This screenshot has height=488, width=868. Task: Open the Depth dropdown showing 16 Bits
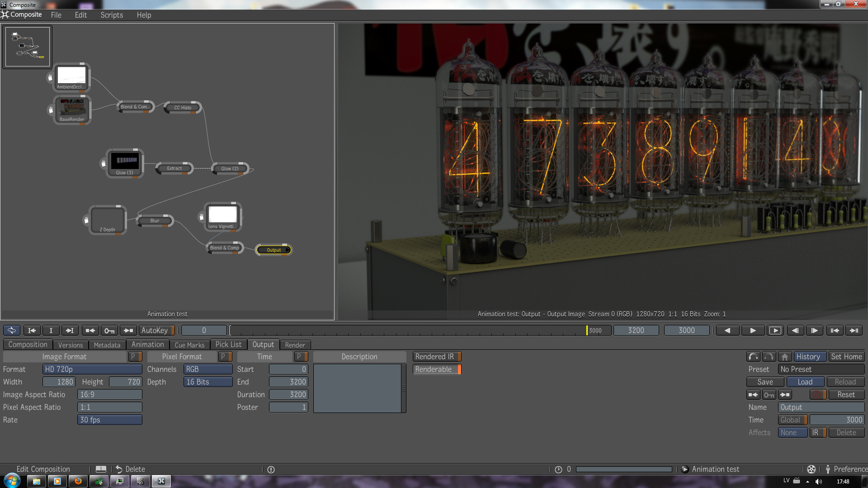[x=208, y=382]
